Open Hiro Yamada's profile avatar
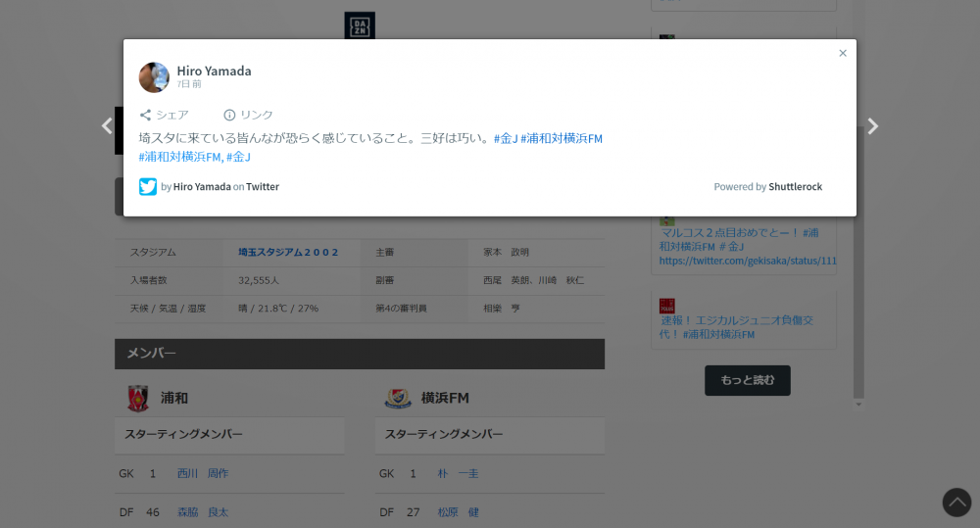The height and width of the screenshot is (528, 980). click(x=154, y=77)
